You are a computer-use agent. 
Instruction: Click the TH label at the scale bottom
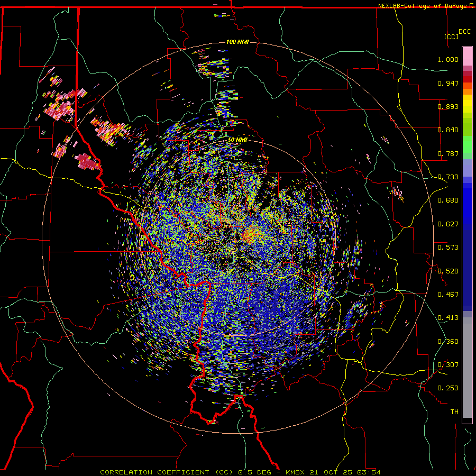click(454, 412)
